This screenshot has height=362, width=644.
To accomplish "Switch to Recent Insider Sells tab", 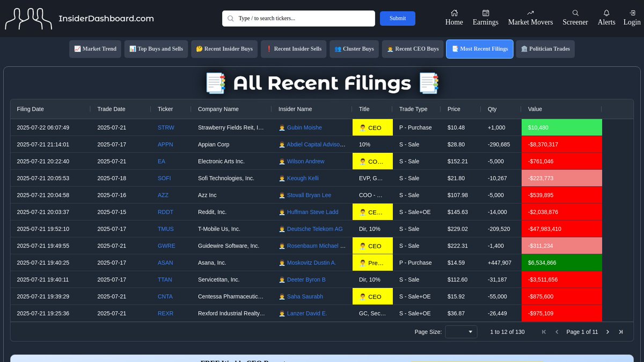I will [294, 49].
